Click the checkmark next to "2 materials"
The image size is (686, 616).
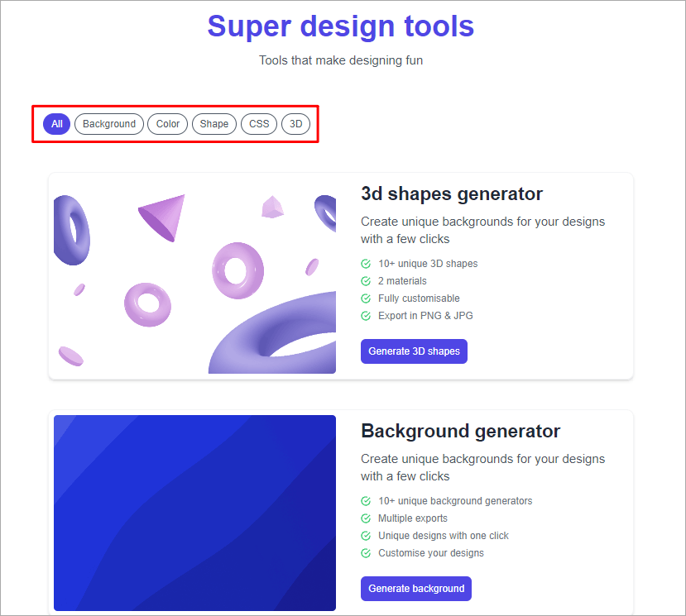(365, 280)
